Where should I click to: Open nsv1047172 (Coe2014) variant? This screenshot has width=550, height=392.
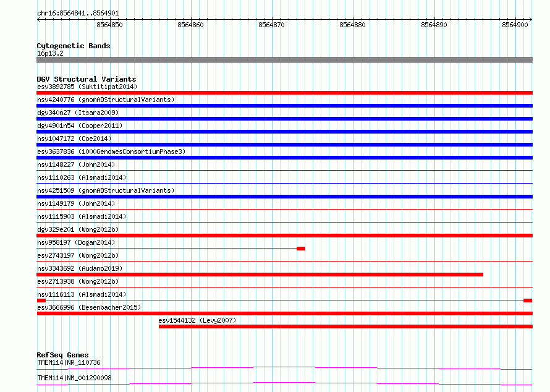click(x=74, y=138)
